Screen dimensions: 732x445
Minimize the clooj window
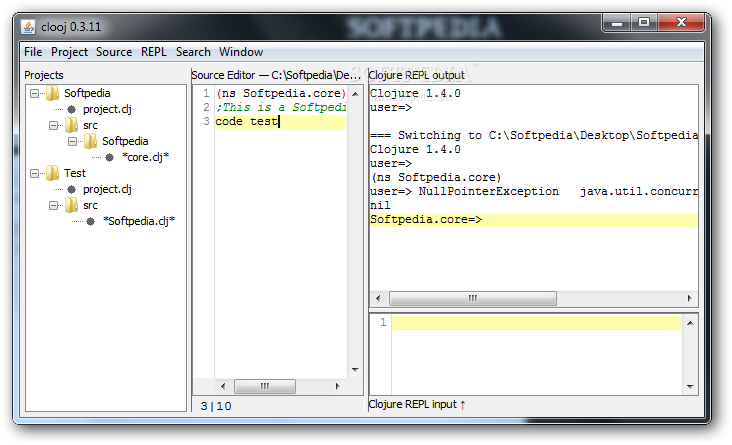(x=617, y=23)
